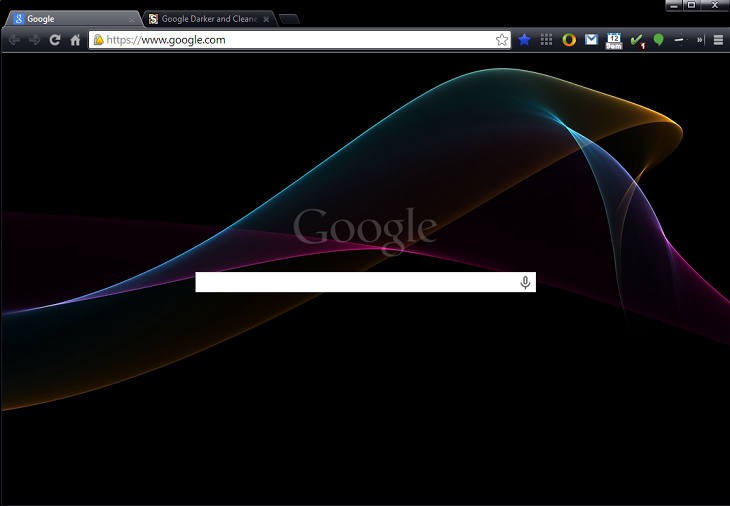Close the browser window
This screenshot has width=730, height=506.
point(715,5)
